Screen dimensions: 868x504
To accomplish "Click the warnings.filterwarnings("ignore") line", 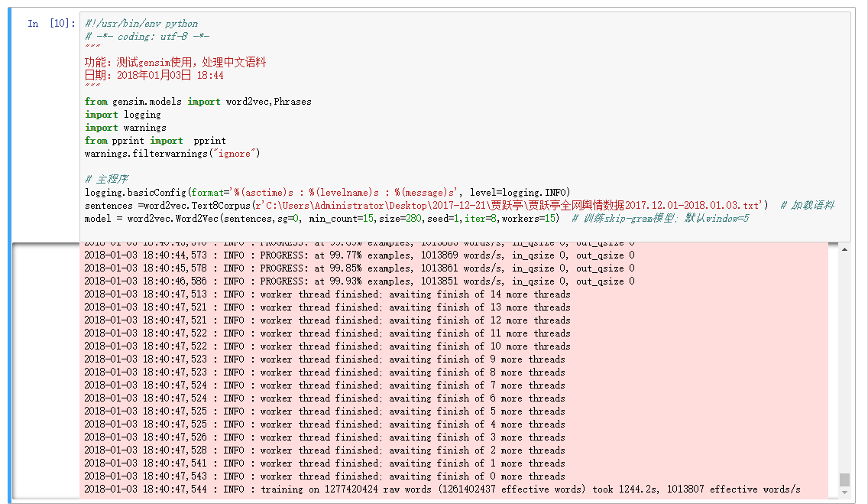I will tap(172, 154).
